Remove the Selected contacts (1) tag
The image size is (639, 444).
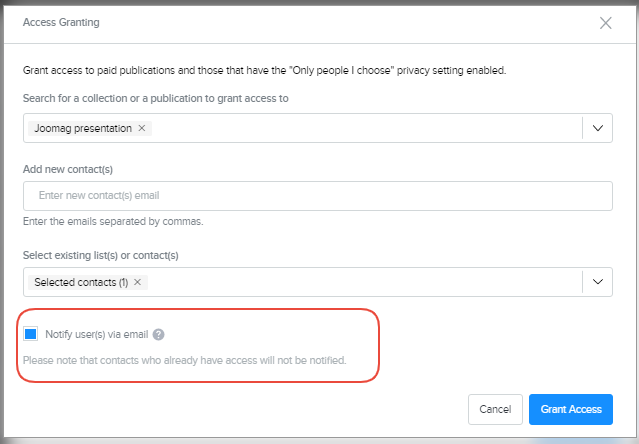(137, 282)
